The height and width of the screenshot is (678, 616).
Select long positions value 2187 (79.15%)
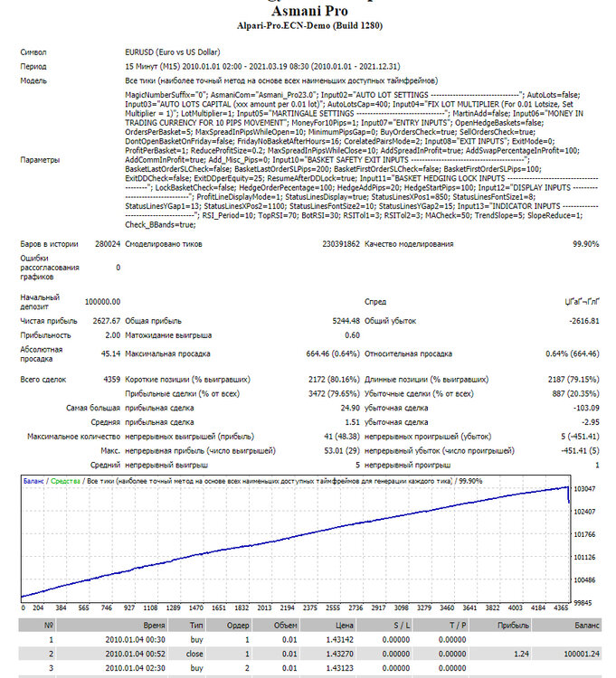coord(573,379)
